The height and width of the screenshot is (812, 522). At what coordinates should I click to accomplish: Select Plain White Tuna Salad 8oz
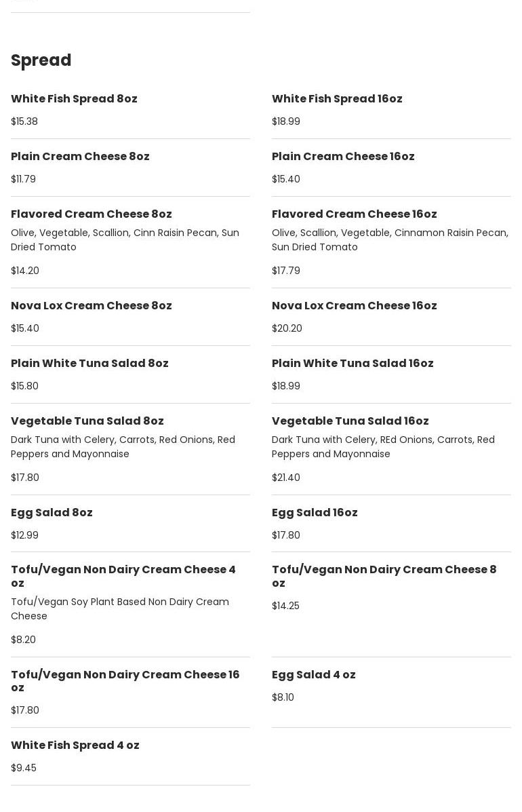click(x=89, y=364)
